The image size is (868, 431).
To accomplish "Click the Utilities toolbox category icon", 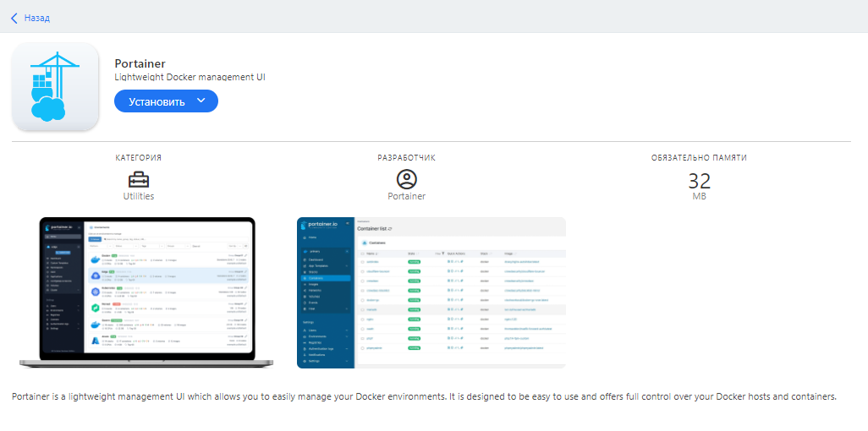I will (x=139, y=179).
